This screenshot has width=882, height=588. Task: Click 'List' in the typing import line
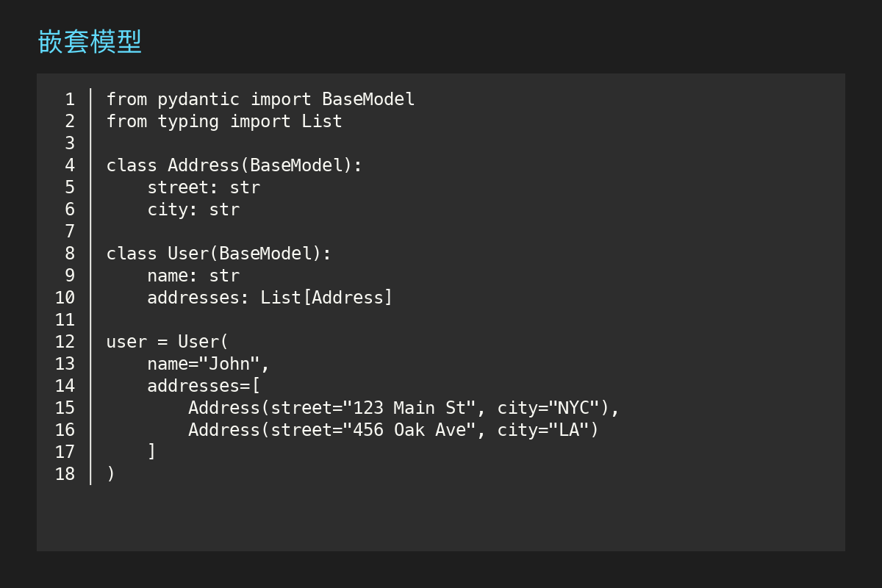tap(322, 121)
